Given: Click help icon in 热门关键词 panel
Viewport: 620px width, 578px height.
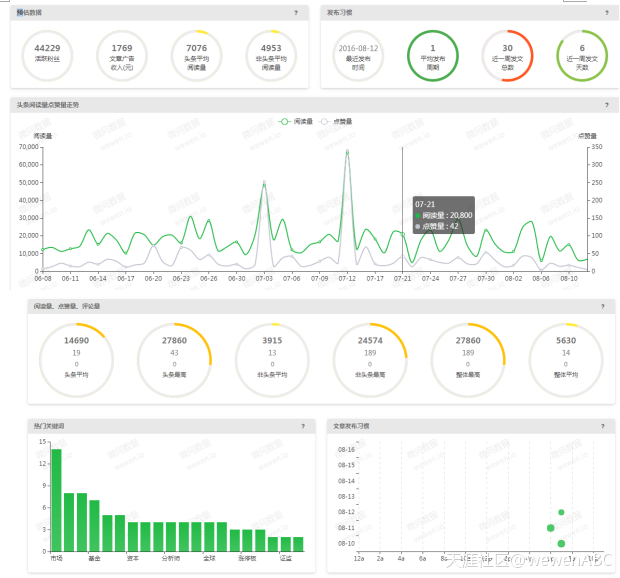Looking at the screenshot, I should tap(303, 426).
